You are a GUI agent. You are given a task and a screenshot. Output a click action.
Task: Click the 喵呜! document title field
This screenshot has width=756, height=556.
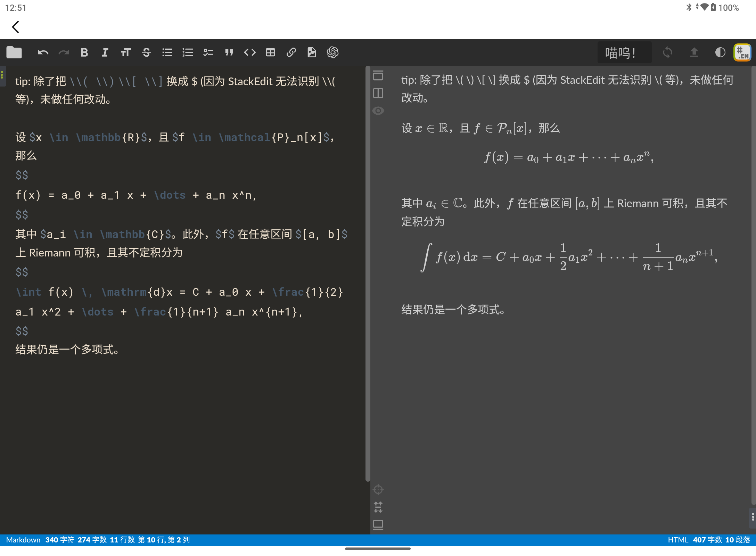tap(624, 52)
